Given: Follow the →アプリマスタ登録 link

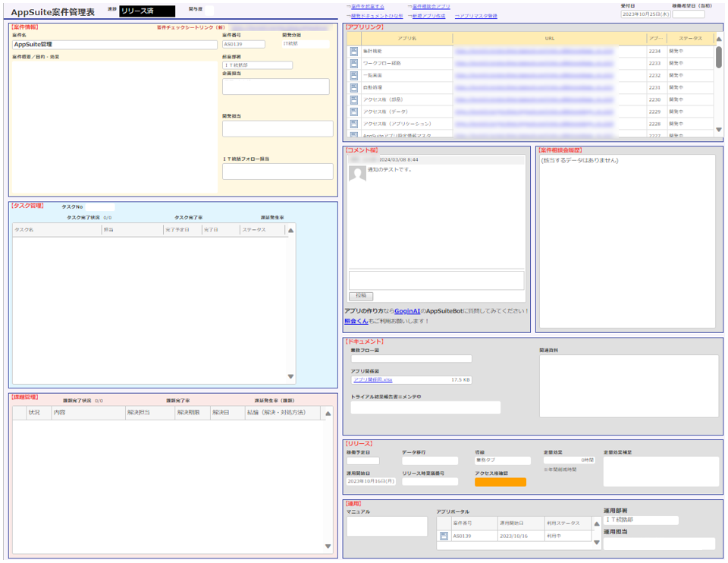Looking at the screenshot, I should click(x=476, y=16).
